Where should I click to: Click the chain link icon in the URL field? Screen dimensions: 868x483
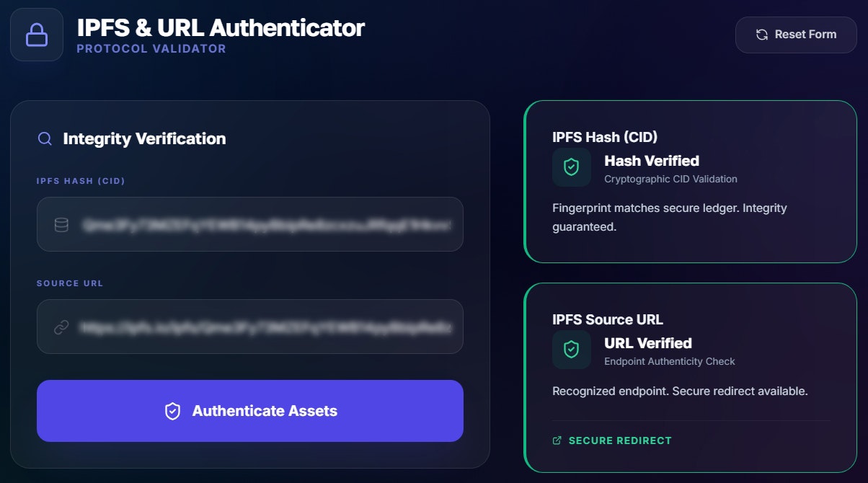coord(61,327)
